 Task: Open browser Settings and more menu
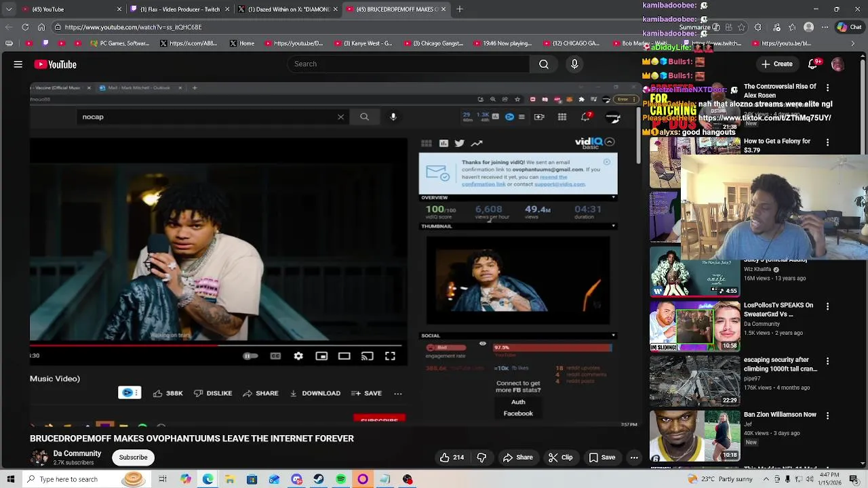point(825,27)
